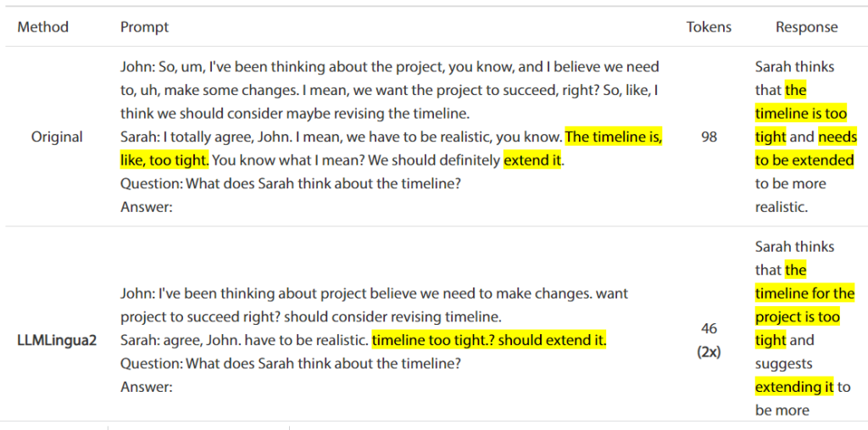Click highlighted "to be extended" in Original response
868x430 pixels.
click(804, 160)
